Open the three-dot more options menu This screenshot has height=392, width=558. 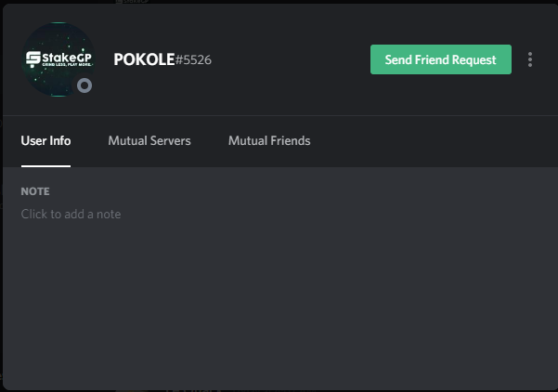pos(530,59)
